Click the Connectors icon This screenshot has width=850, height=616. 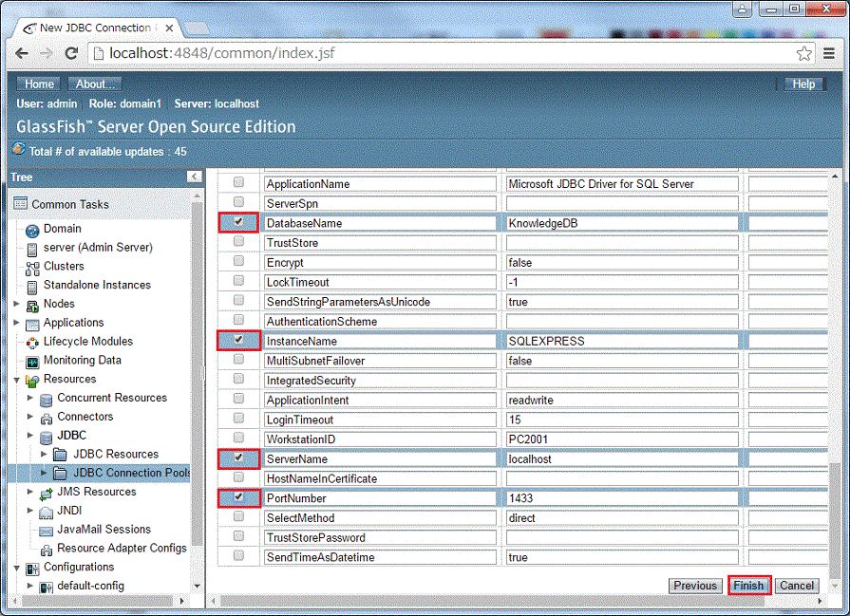pyautogui.click(x=47, y=419)
